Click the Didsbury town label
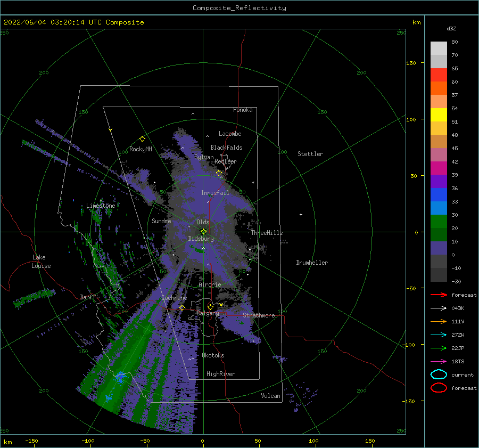479x448 pixels. [201, 239]
